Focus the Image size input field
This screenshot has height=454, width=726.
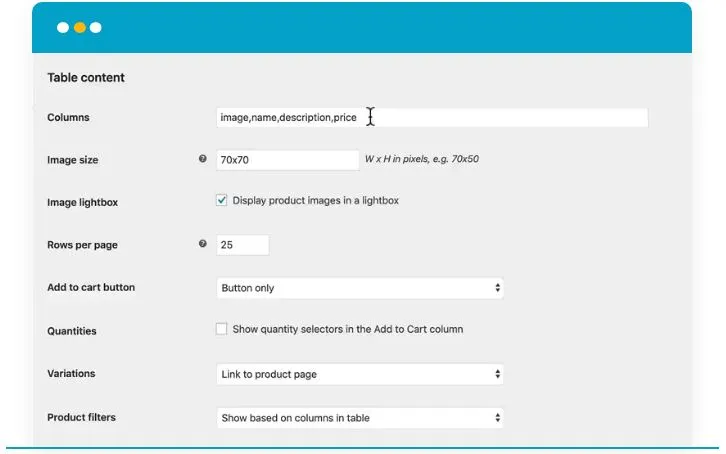(288, 160)
